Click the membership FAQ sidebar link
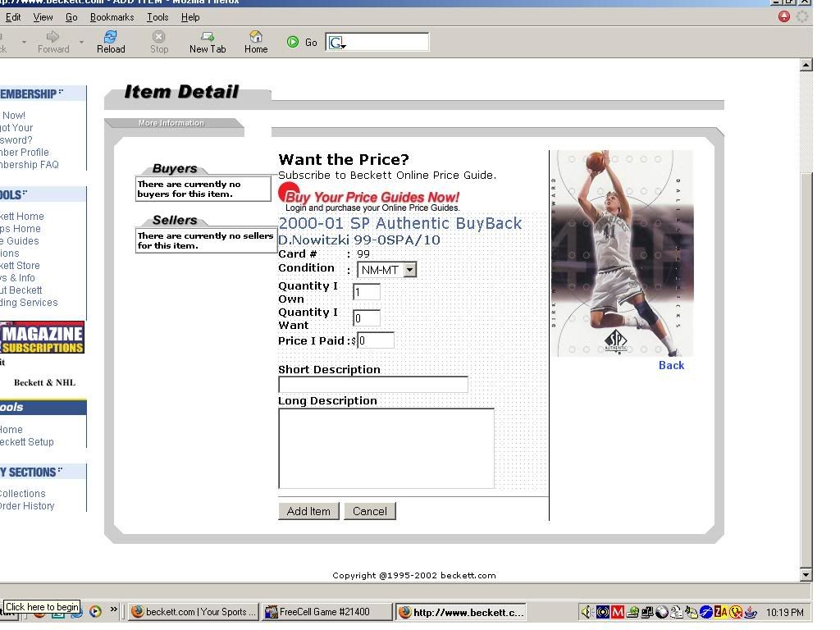The width and height of the screenshot is (840, 630). [x=29, y=164]
